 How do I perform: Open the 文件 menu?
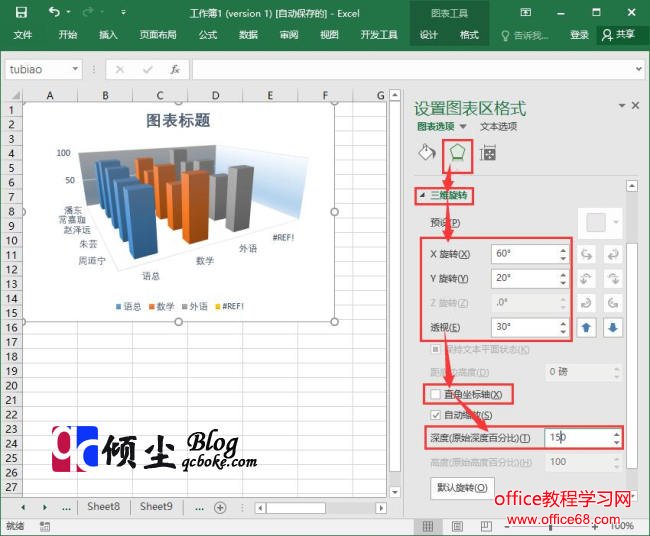[22, 35]
